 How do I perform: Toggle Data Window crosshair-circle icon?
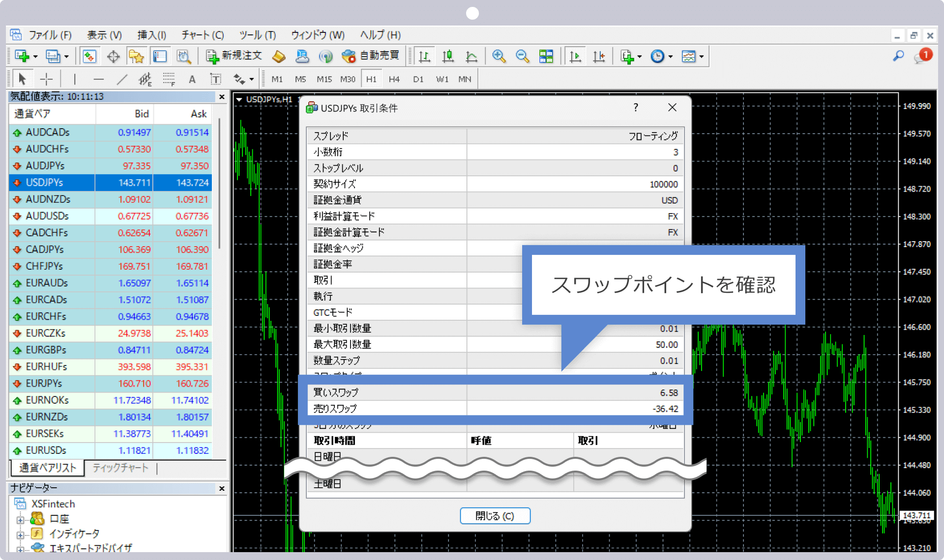(113, 56)
